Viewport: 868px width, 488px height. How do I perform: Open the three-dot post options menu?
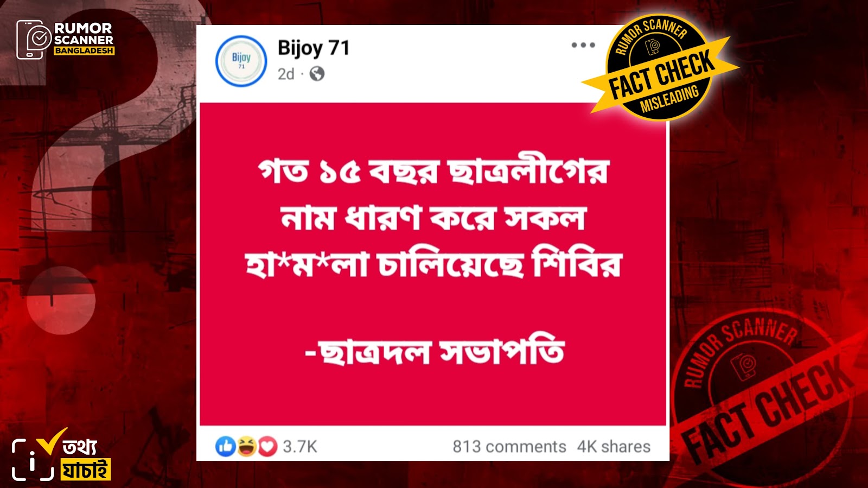click(583, 45)
